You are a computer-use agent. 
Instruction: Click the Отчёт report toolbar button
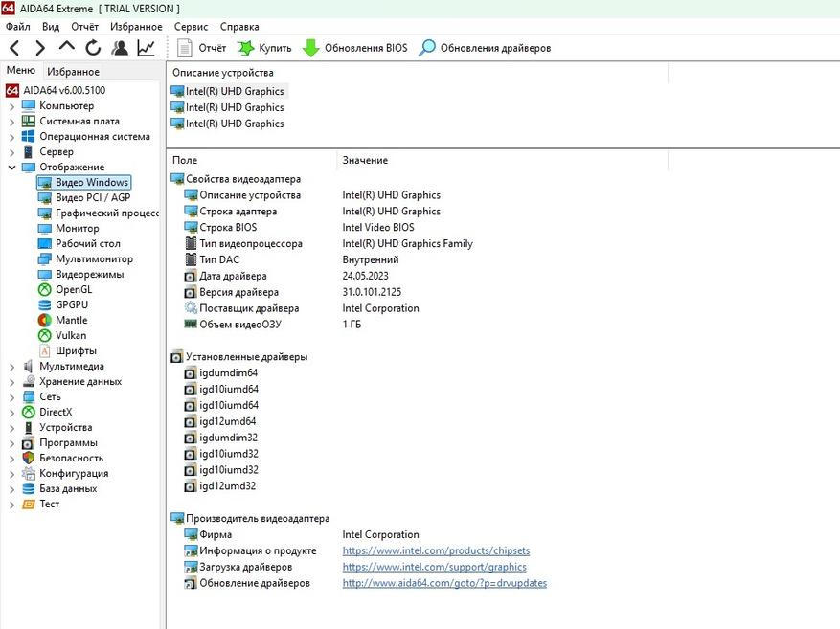202,48
